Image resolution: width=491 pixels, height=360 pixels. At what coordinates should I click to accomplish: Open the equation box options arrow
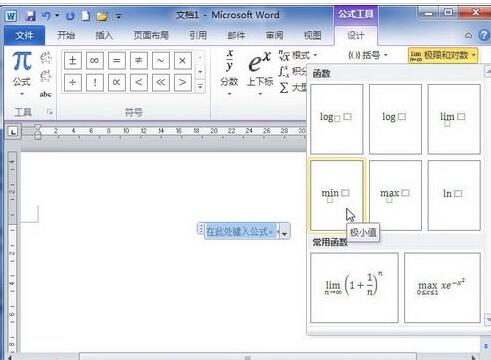click(x=284, y=233)
